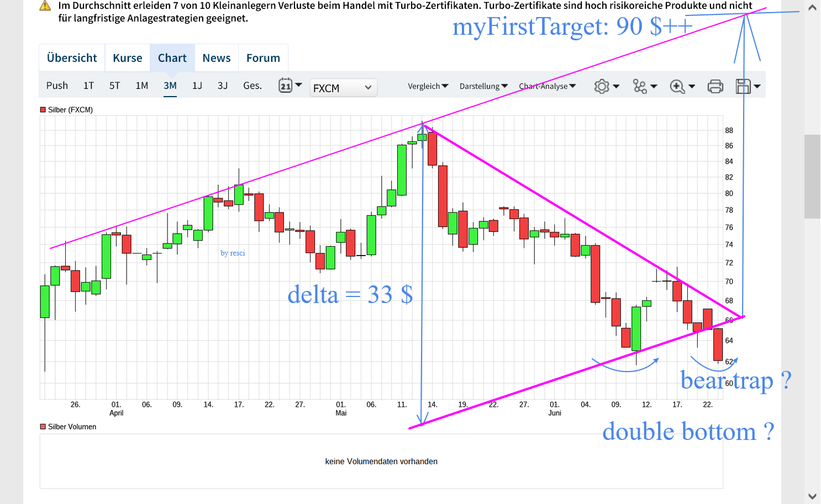Open the calendar date range picker
The width and height of the screenshot is (821, 504).
(290, 86)
